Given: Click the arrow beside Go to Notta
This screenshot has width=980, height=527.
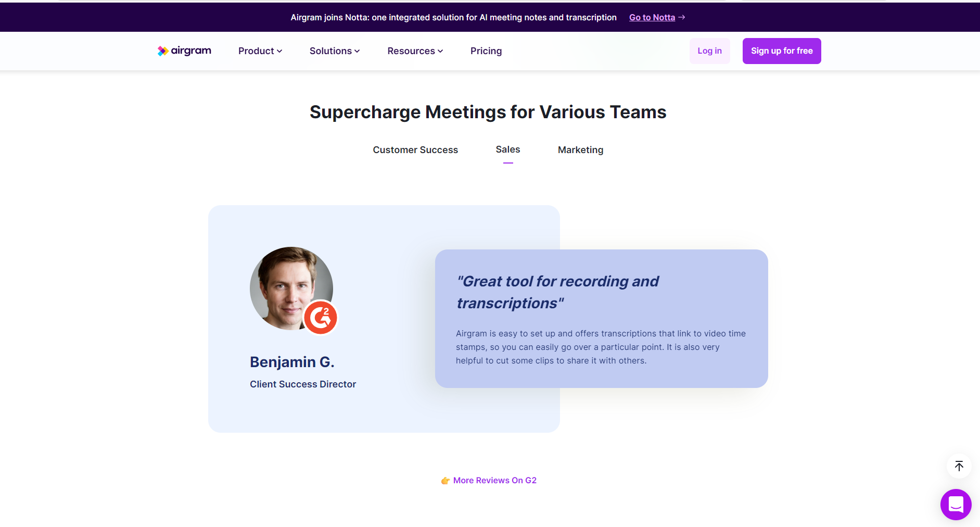Looking at the screenshot, I should pos(682,17).
